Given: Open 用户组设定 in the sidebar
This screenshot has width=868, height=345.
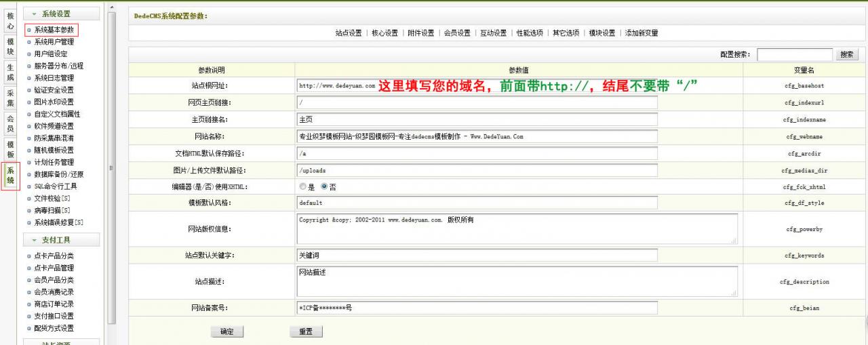Looking at the screenshot, I should click(51, 54).
